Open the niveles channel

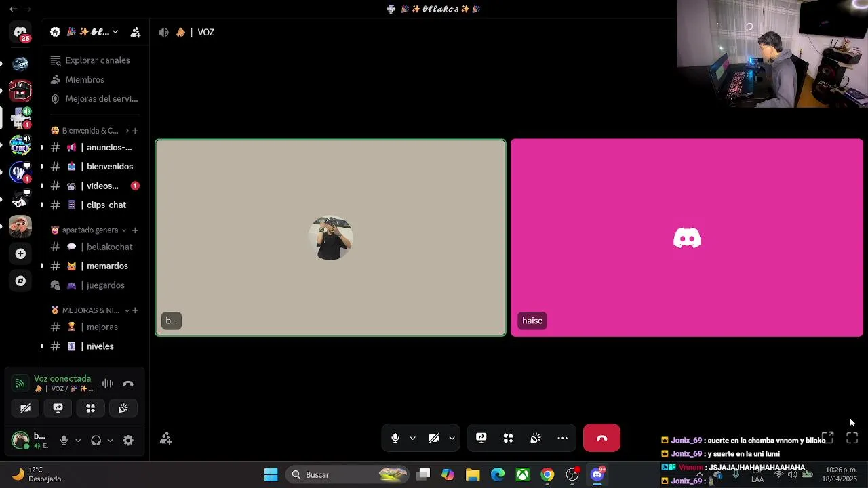[94, 346]
